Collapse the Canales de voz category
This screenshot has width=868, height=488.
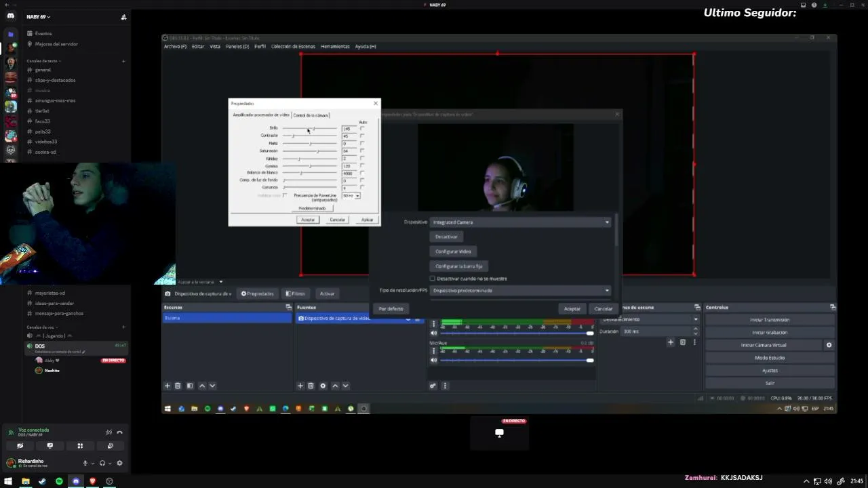41,327
